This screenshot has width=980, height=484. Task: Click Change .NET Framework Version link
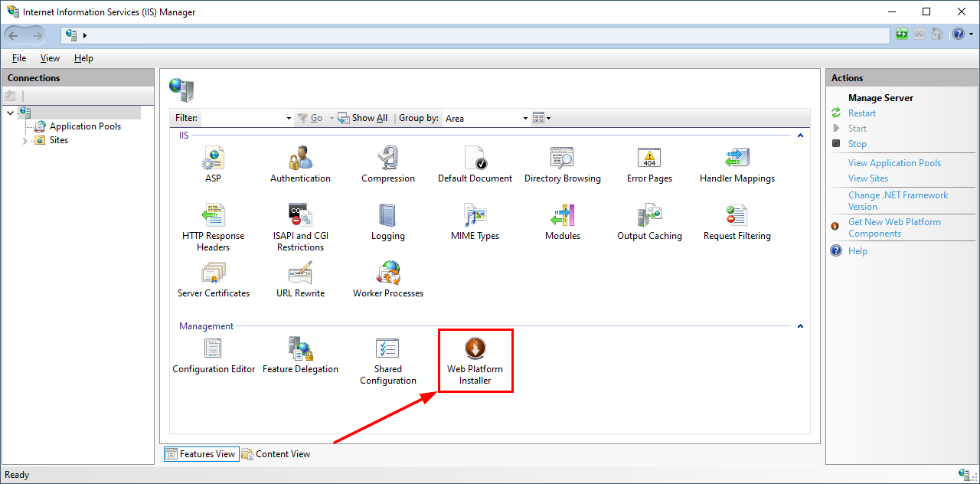point(898,201)
